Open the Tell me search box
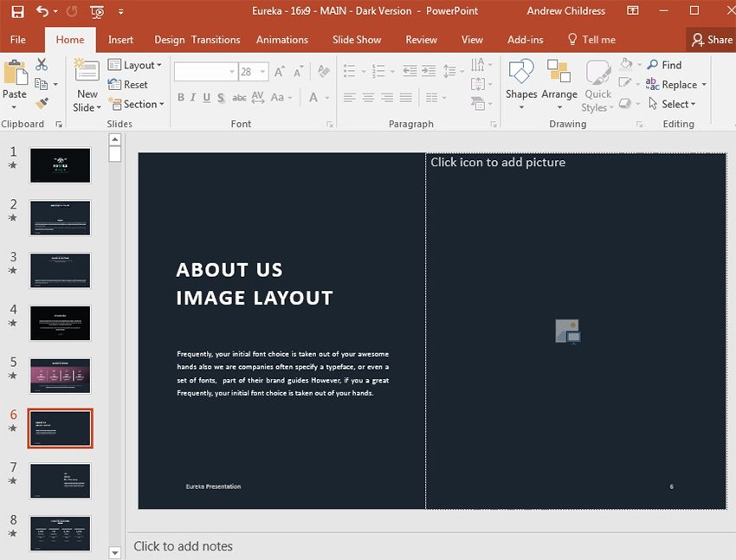The width and height of the screenshot is (736, 560). [591, 40]
